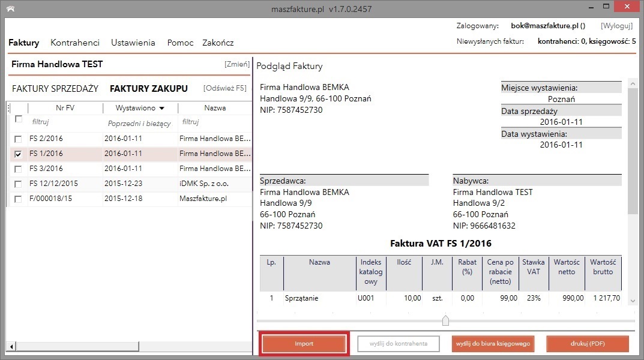Click the preview scroll up arrow
Viewport: 644px width, 360px height.
(633, 84)
